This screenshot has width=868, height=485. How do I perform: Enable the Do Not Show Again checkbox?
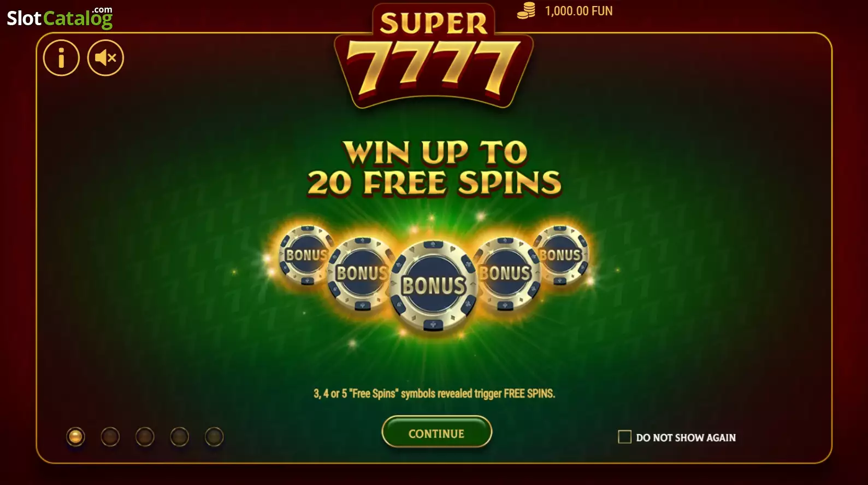(x=624, y=437)
